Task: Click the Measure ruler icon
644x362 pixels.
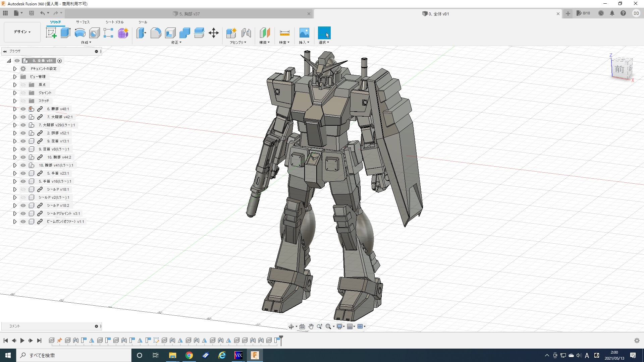Action: (284, 33)
